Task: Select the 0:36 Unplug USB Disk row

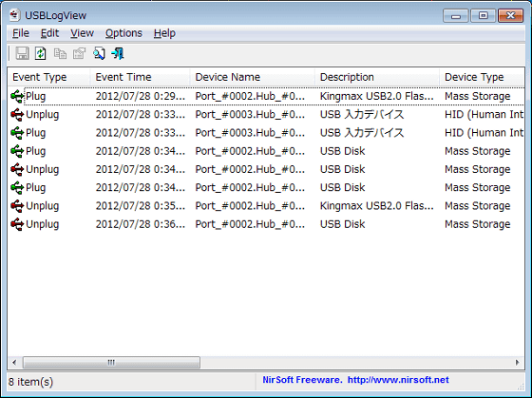Action: pyautogui.click(x=266, y=224)
